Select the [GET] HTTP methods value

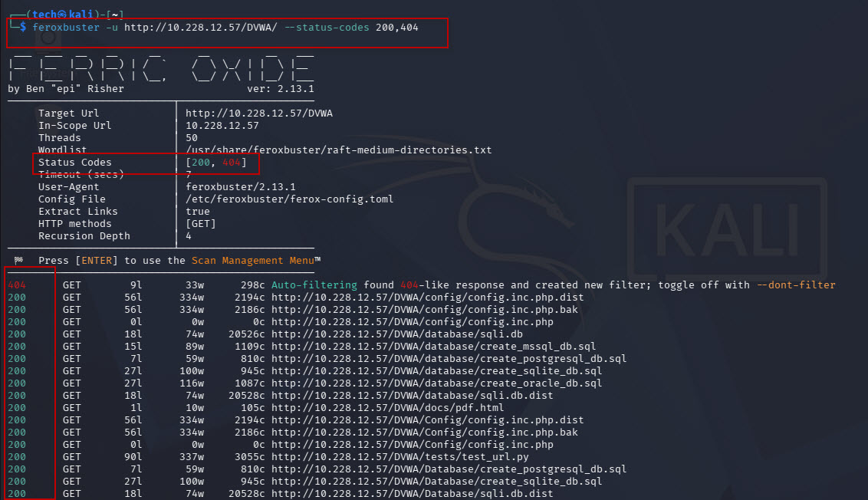[200, 223]
